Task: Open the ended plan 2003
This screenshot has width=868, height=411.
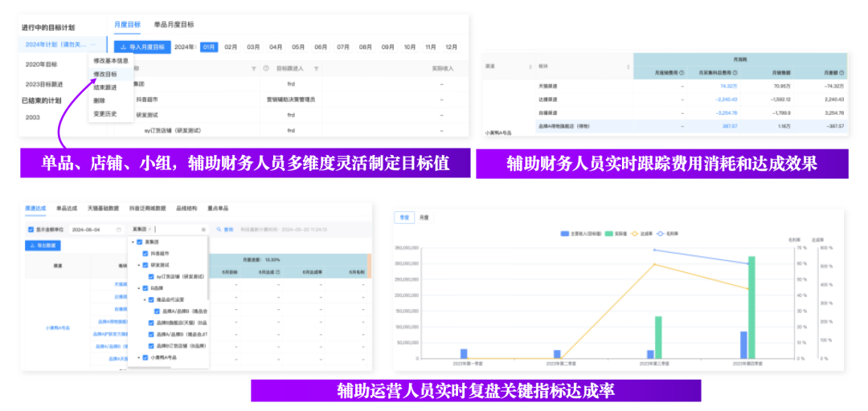Action: tap(33, 117)
